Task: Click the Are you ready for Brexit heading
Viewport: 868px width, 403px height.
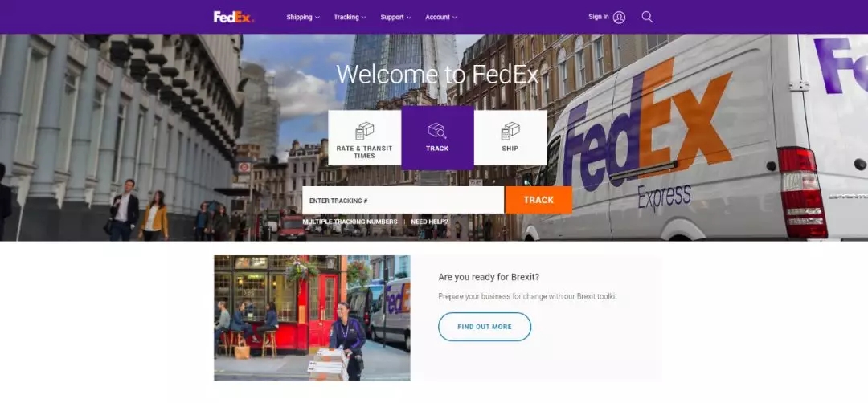Action: [x=489, y=277]
